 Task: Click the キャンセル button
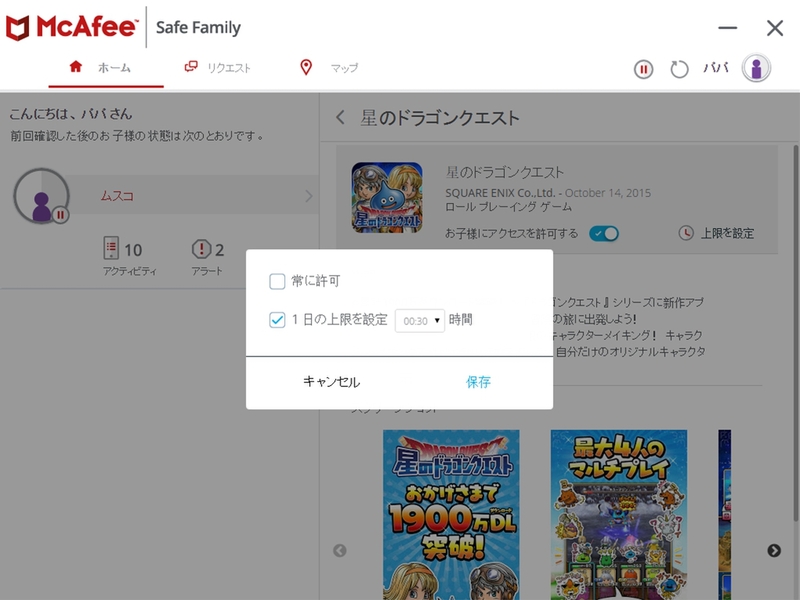click(x=331, y=382)
